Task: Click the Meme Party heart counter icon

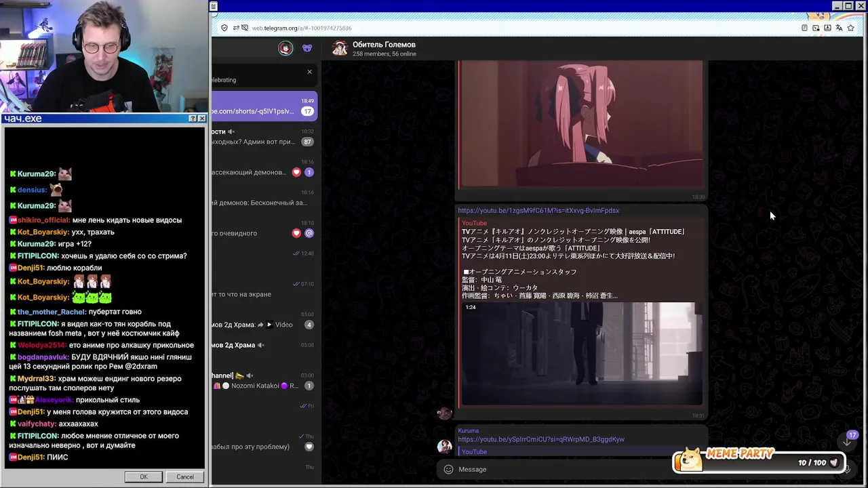Action: click(x=834, y=462)
